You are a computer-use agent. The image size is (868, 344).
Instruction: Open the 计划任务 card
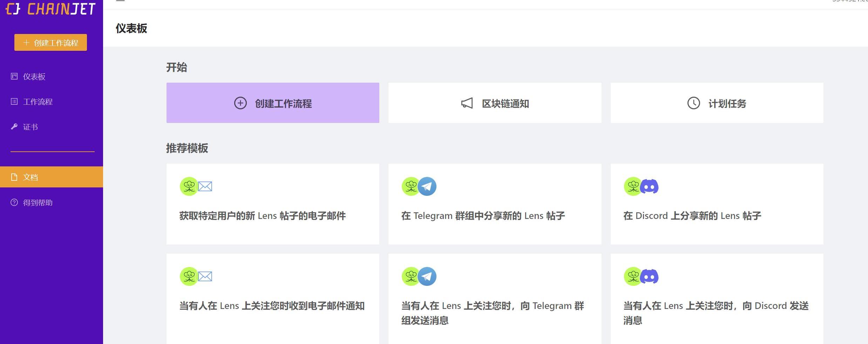[x=717, y=103]
